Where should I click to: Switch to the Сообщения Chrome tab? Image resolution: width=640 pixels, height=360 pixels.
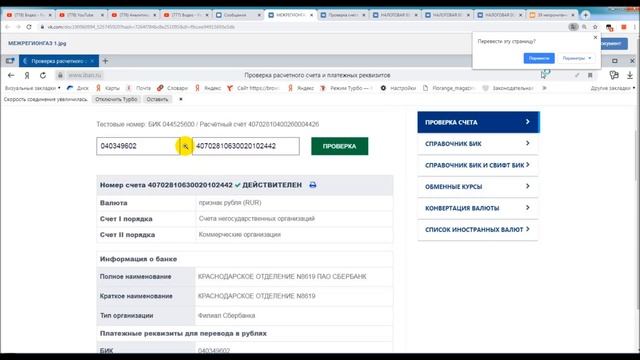(238, 15)
